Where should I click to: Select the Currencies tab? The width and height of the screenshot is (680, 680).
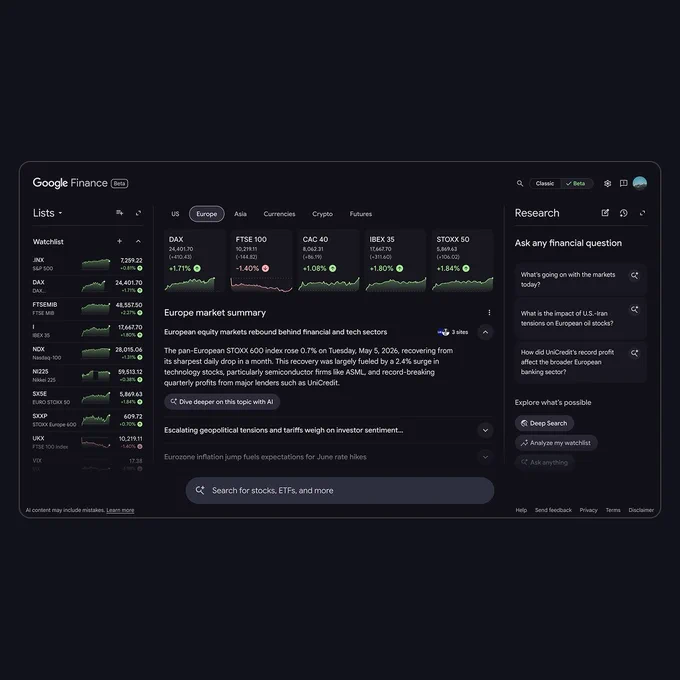point(279,214)
